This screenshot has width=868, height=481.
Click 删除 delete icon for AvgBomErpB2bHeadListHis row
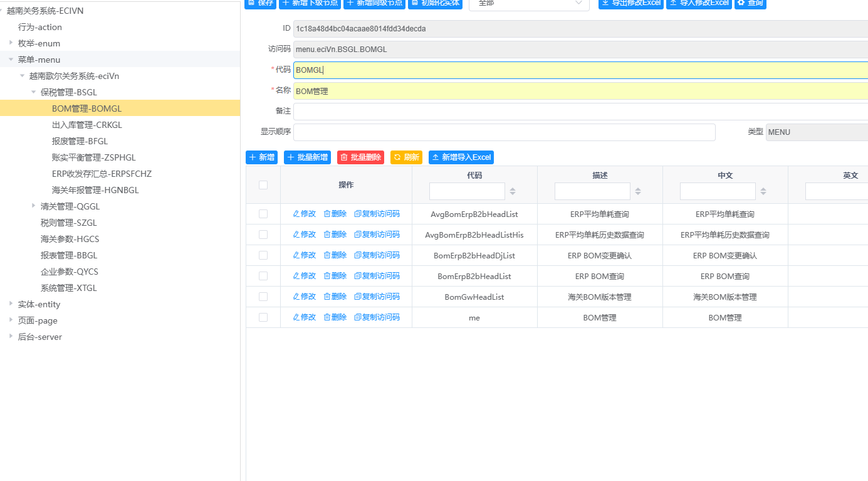335,235
